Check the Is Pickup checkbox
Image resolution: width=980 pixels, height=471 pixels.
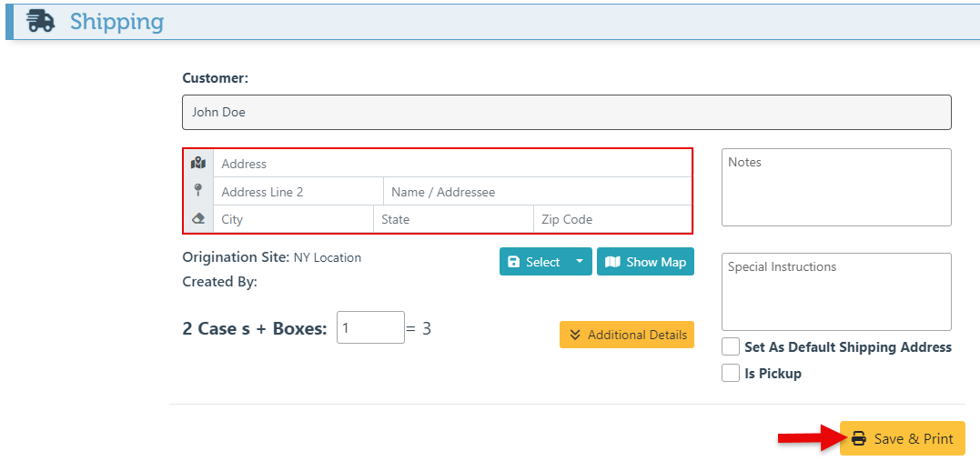click(x=731, y=373)
